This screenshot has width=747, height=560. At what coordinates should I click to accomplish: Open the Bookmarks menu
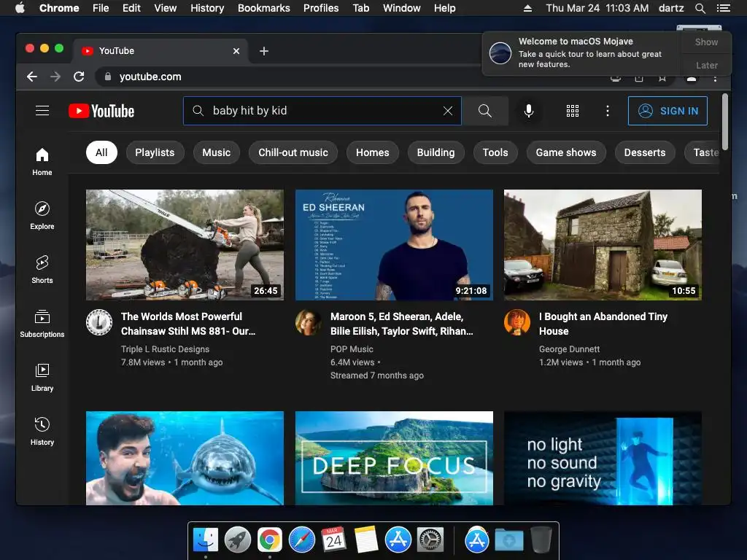click(264, 8)
